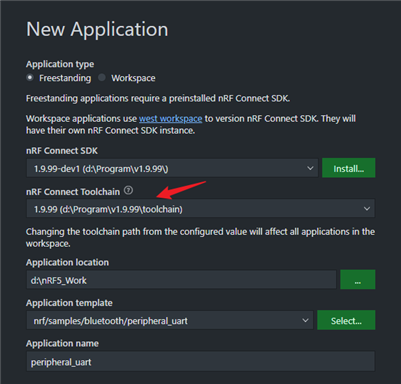This screenshot has width=401, height=384.
Task: Open the 1.9.99 toolchain path selector
Action: tap(200, 209)
